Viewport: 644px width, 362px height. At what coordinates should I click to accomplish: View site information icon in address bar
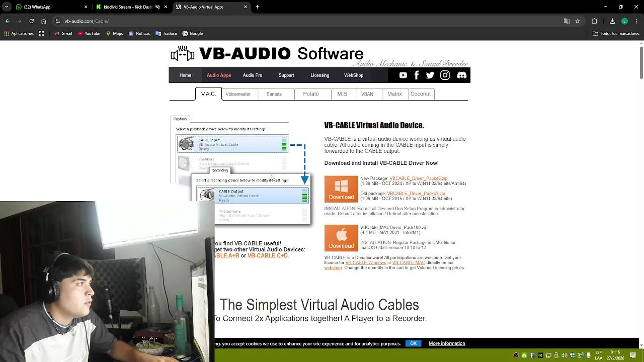click(58, 21)
